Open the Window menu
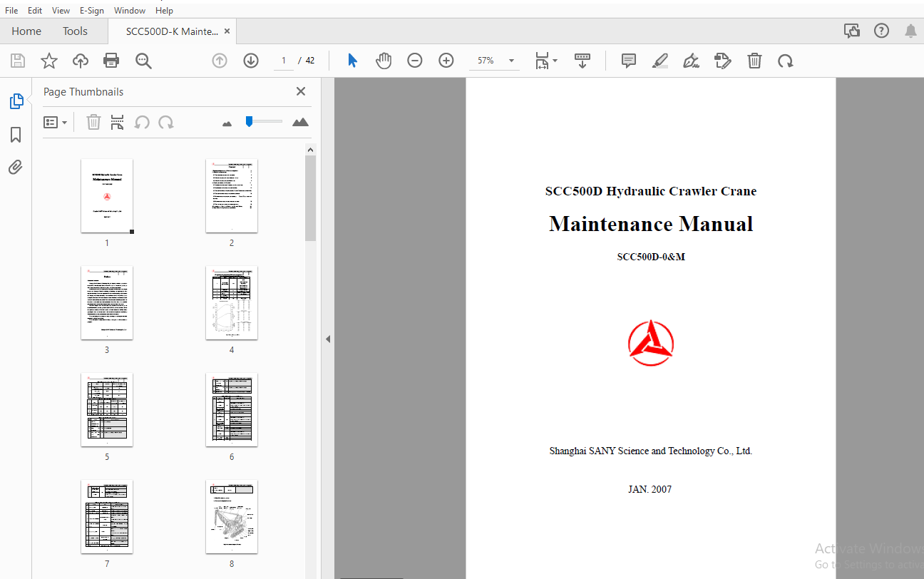This screenshot has width=924, height=579. click(130, 10)
